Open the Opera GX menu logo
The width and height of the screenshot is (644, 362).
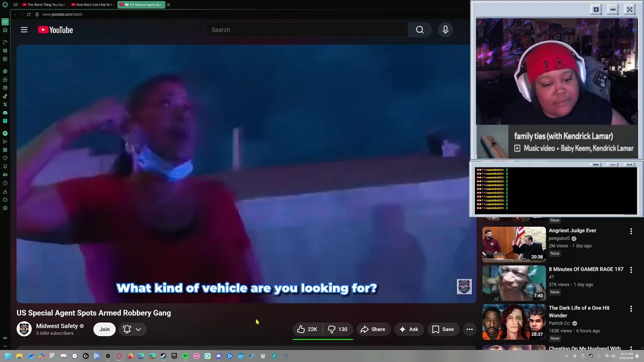[x=5, y=5]
